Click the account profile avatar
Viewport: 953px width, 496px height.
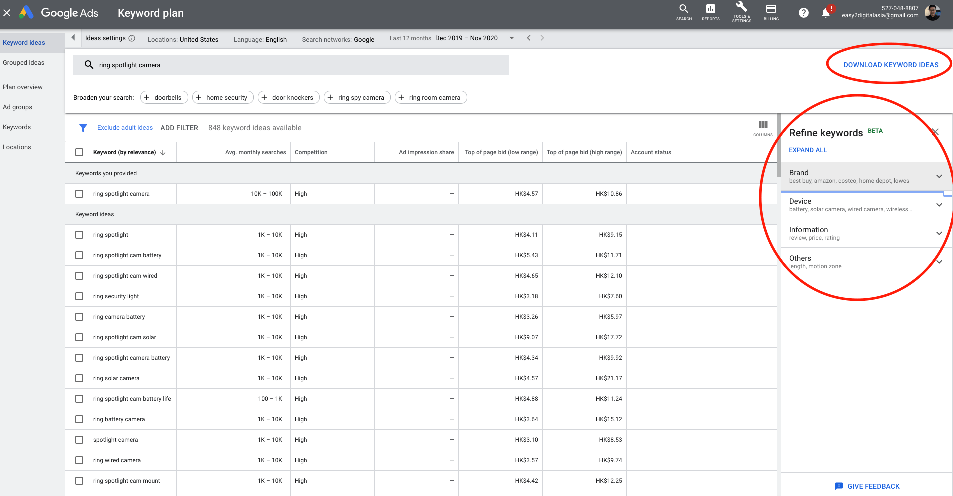point(932,13)
